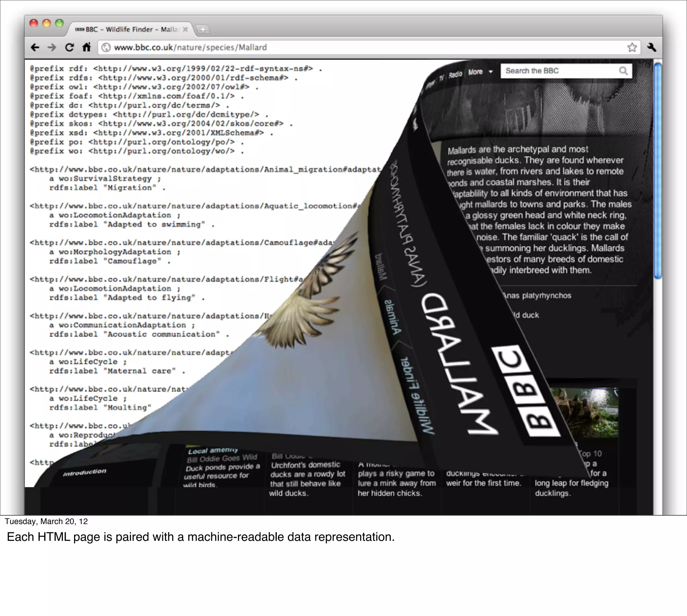Click the red close window button
Screen dimensions: 687x616
pos(34,23)
